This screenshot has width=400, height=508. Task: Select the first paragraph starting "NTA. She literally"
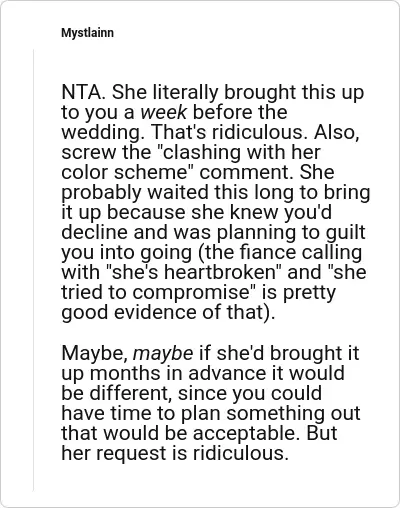click(x=216, y=202)
